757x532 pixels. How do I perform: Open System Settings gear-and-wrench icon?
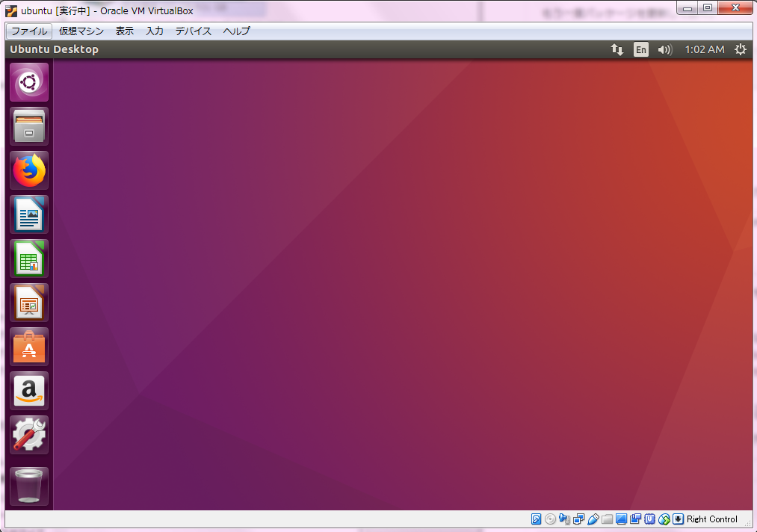click(29, 435)
